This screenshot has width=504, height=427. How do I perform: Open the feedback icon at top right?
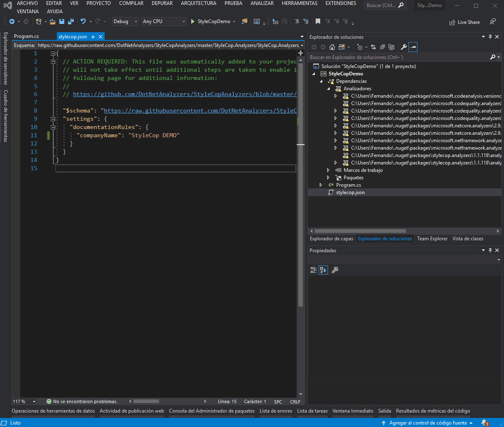(x=492, y=22)
